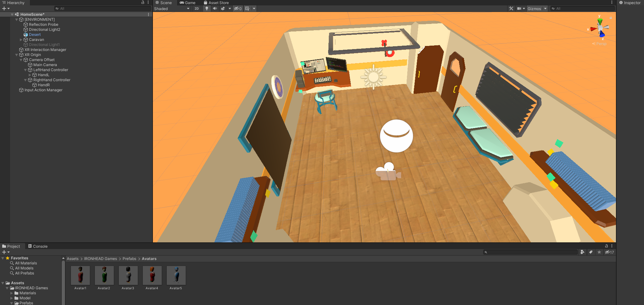Open the search by type filter icon

tap(583, 252)
